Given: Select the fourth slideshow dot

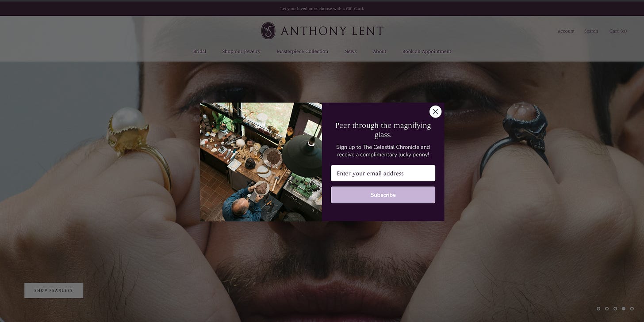Looking at the screenshot, I should (624, 309).
